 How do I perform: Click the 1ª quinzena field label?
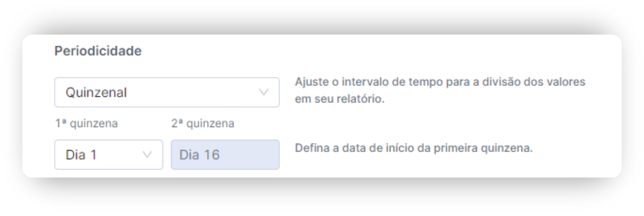coord(87,124)
